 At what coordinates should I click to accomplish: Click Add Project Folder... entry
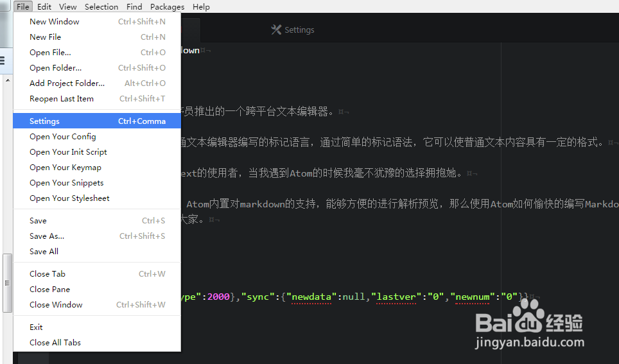point(97,83)
